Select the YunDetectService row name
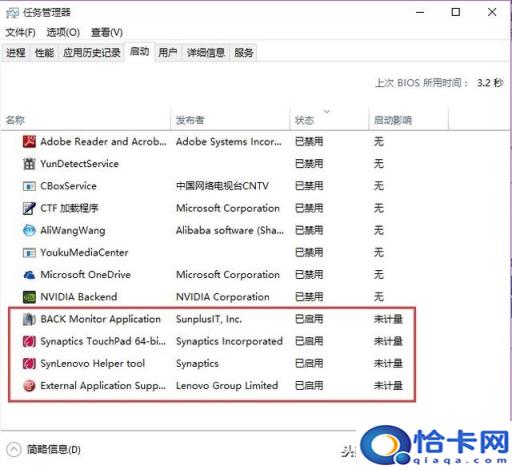The width and height of the screenshot is (512, 469). pos(79,164)
